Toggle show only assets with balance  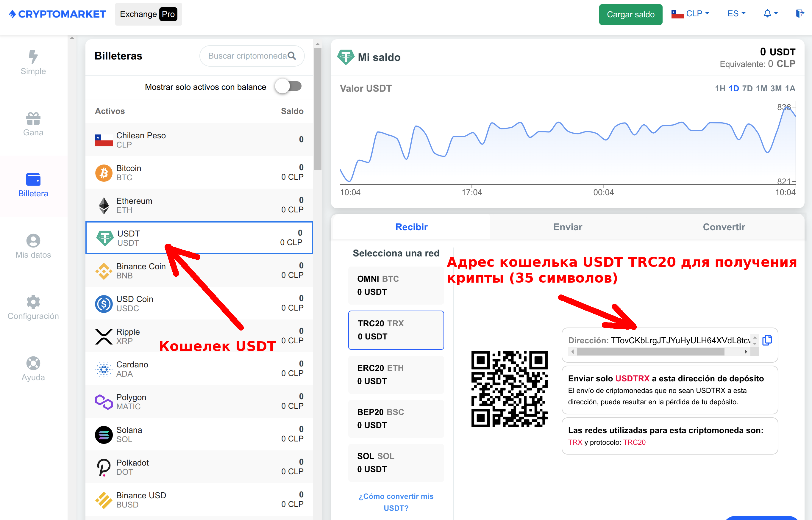coord(288,87)
